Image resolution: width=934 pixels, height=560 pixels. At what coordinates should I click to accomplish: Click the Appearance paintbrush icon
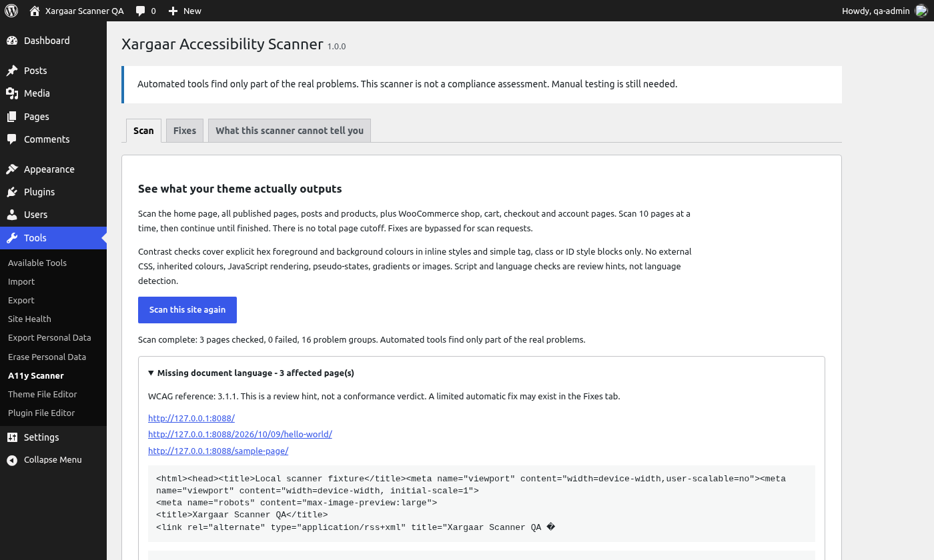click(x=12, y=169)
